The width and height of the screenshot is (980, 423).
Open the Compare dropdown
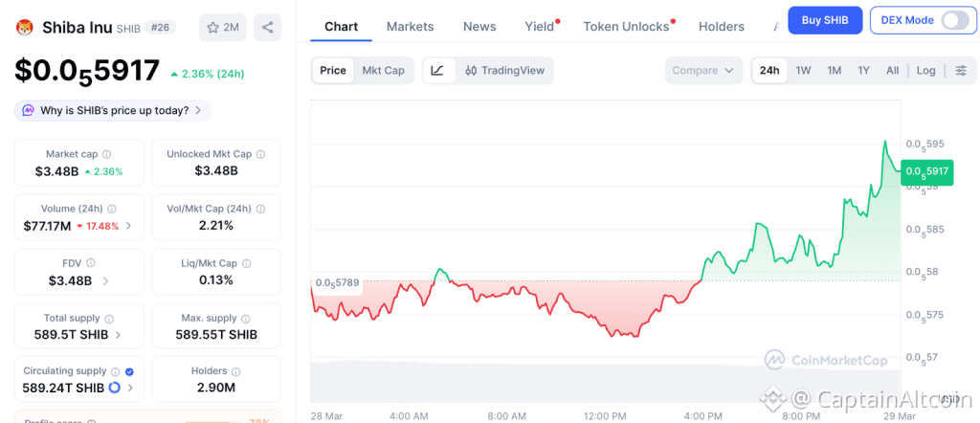point(703,71)
